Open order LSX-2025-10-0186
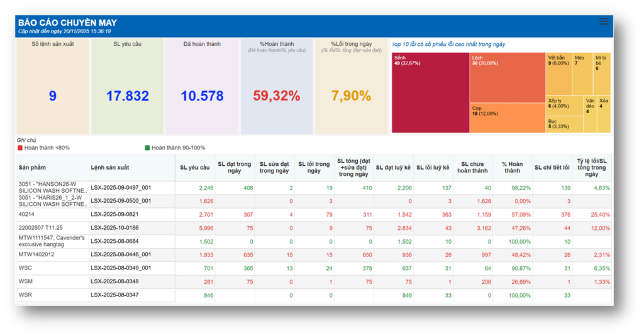The height and width of the screenshot is (336, 644). click(x=116, y=227)
